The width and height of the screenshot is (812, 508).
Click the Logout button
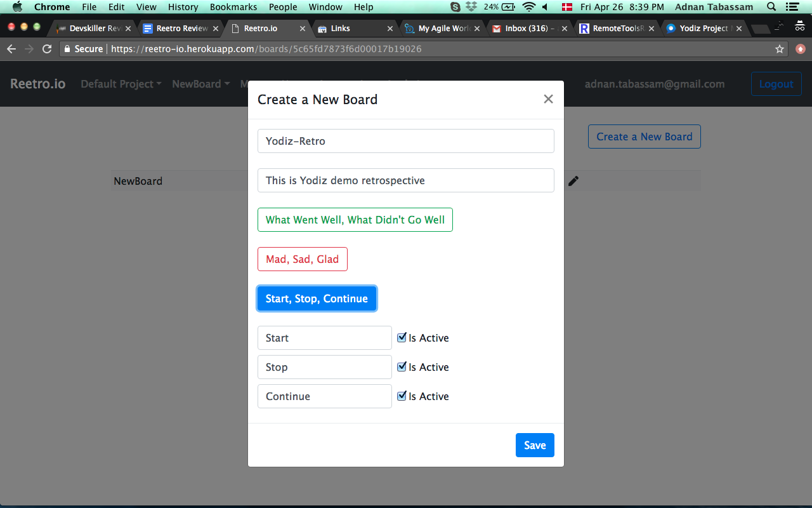click(x=776, y=84)
